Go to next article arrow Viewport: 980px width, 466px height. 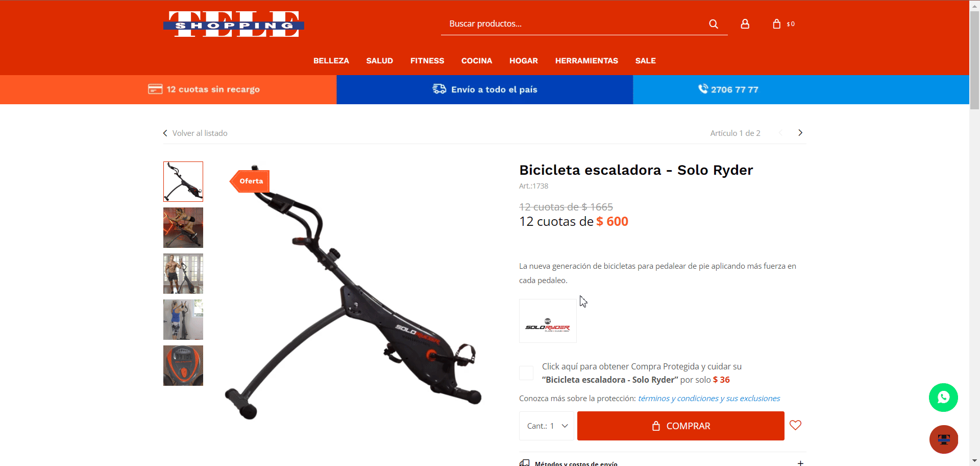(800, 133)
